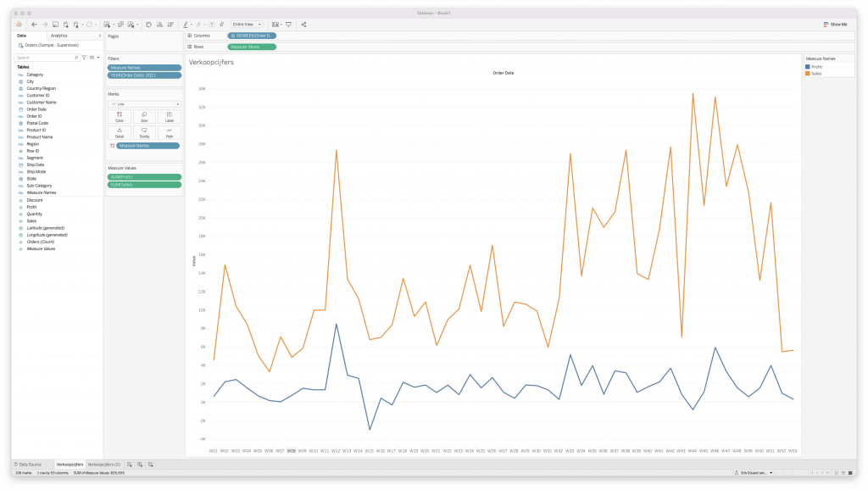Viewport: 868px width, 490px height.
Task: Click the Swap Rows and Columns icon
Action: pyautogui.click(x=149, y=25)
